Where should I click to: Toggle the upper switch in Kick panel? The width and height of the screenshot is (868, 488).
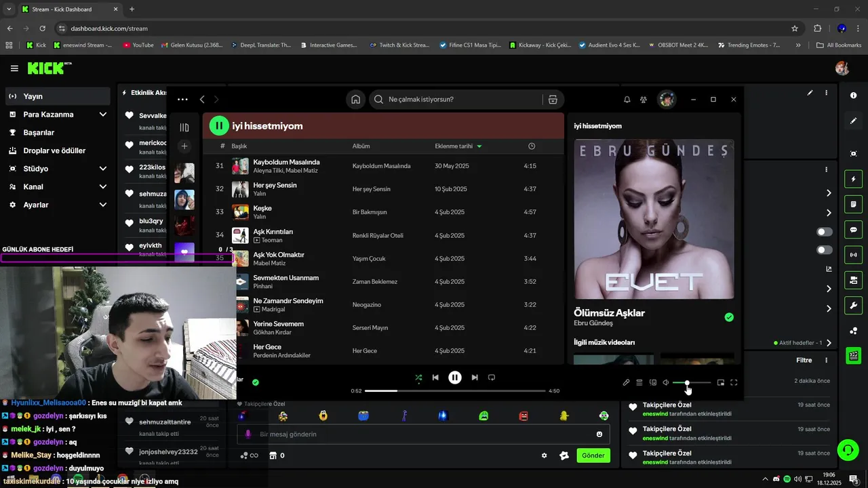[825, 232]
